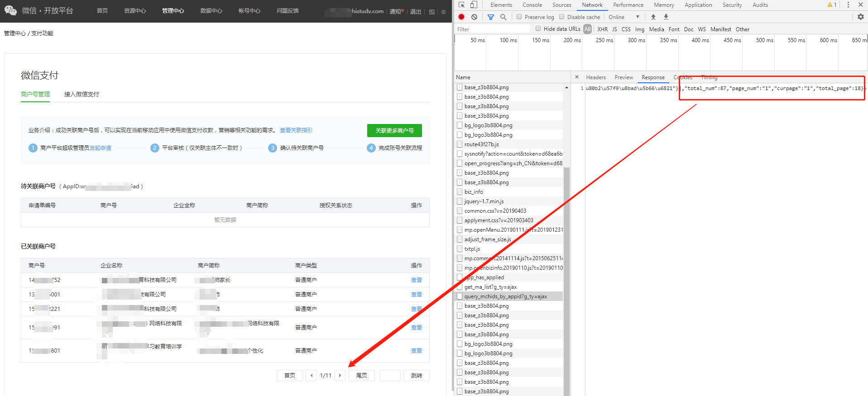
Task: Select the jquery-1.7.min.js request row
Action: 509,201
